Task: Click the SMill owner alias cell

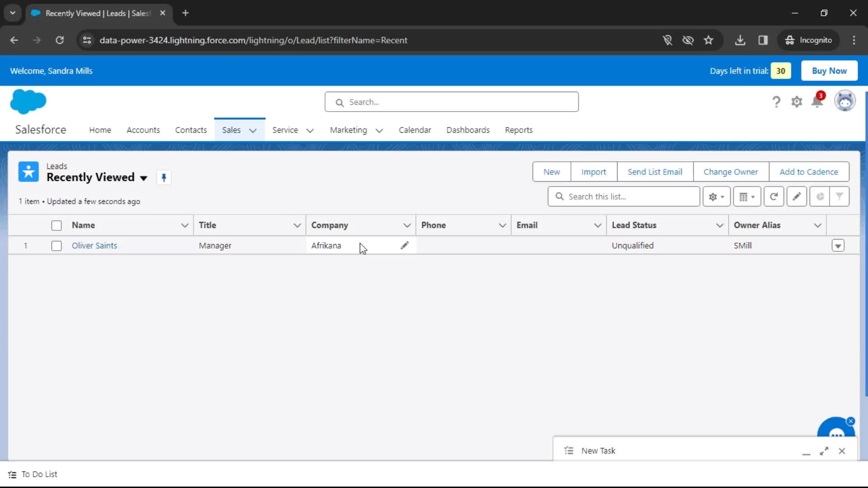Action: 777,245
